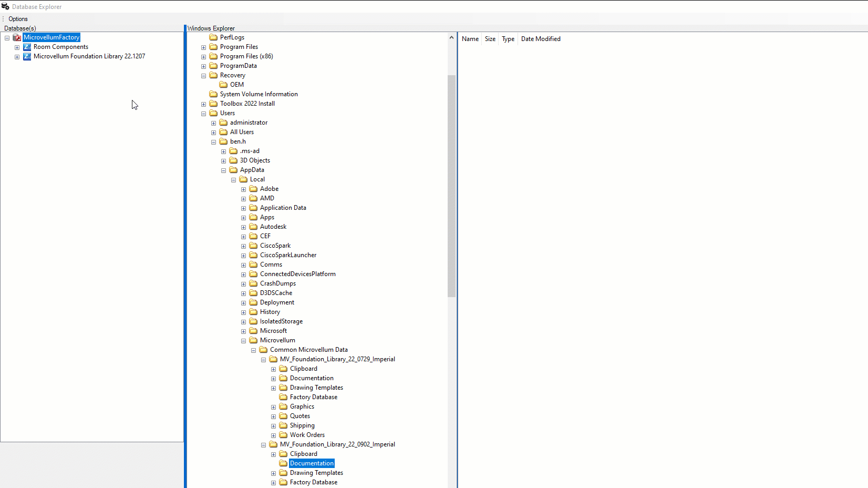The height and width of the screenshot is (488, 868).
Task: Click the Microvellum folder icon
Action: pos(253,340)
